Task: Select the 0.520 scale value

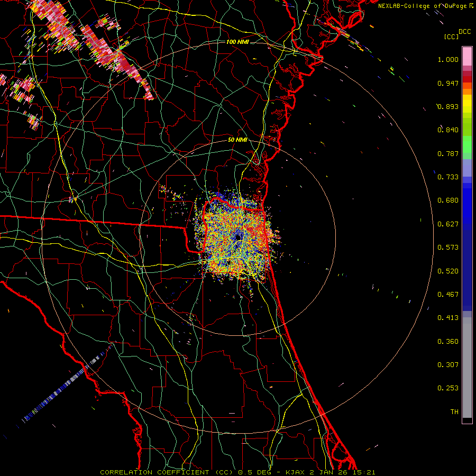Action: 448,271
